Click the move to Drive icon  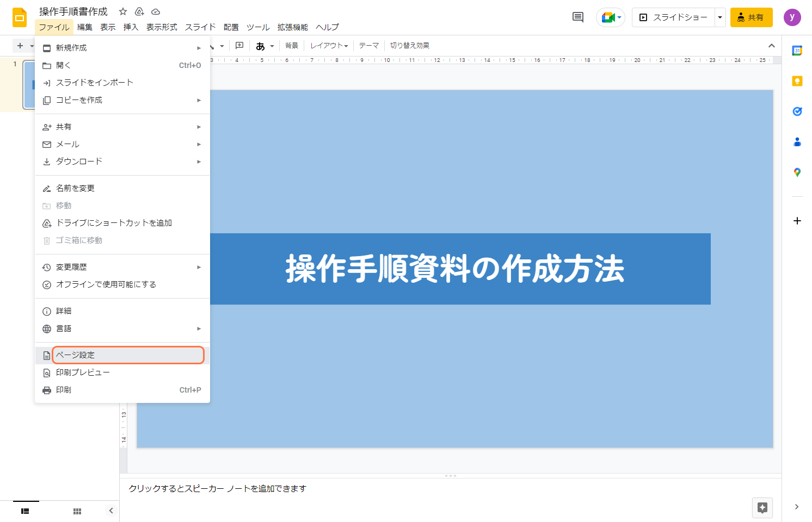(x=139, y=11)
